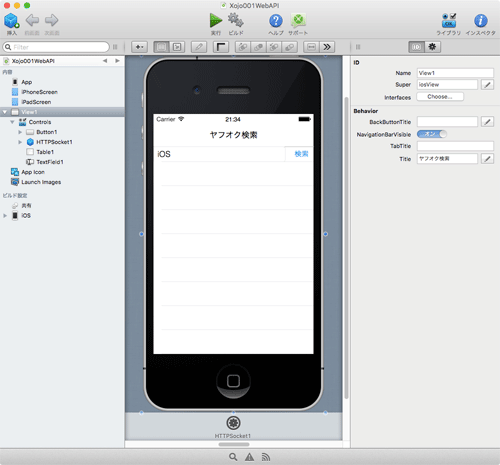This screenshot has width=500, height=465.
Task: Select the HTTPSocket1 gear in tray
Action: point(233,423)
